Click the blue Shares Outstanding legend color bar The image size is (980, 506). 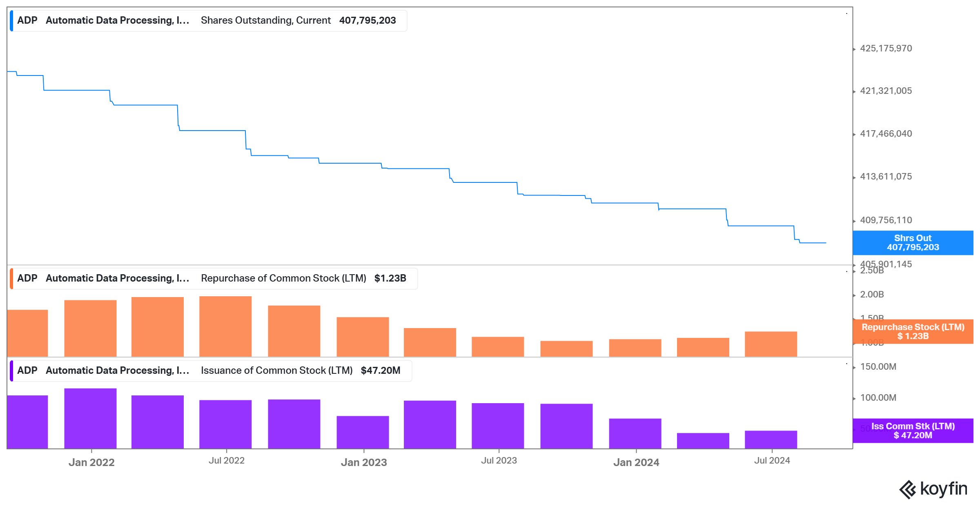(x=11, y=20)
